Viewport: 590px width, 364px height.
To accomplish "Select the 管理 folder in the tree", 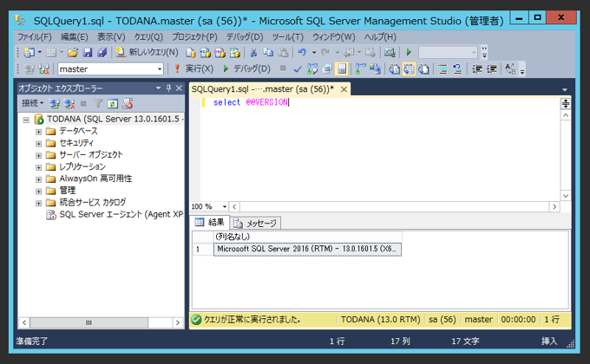I will click(68, 191).
